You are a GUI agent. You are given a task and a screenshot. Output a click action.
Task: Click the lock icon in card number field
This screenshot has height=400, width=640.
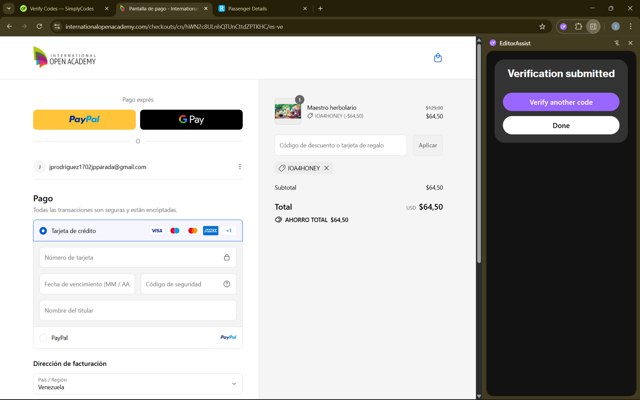(227, 258)
